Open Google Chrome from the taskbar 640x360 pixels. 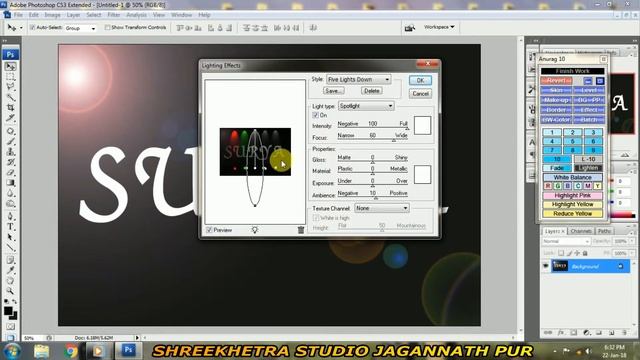70,351
